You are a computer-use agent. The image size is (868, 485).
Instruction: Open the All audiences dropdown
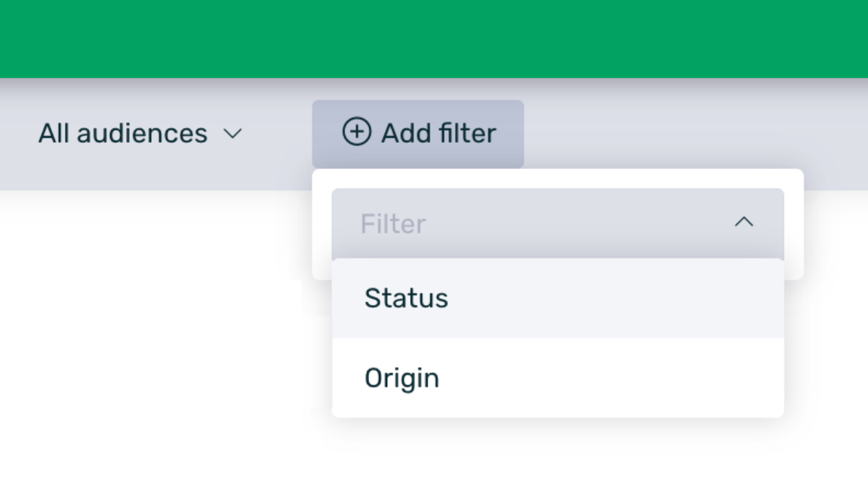pyautogui.click(x=140, y=134)
